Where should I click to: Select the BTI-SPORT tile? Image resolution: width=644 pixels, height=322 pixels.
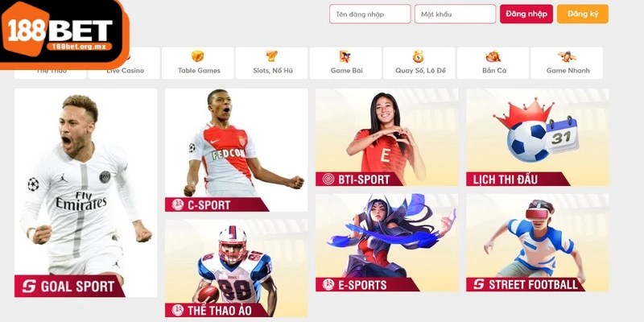point(386,137)
